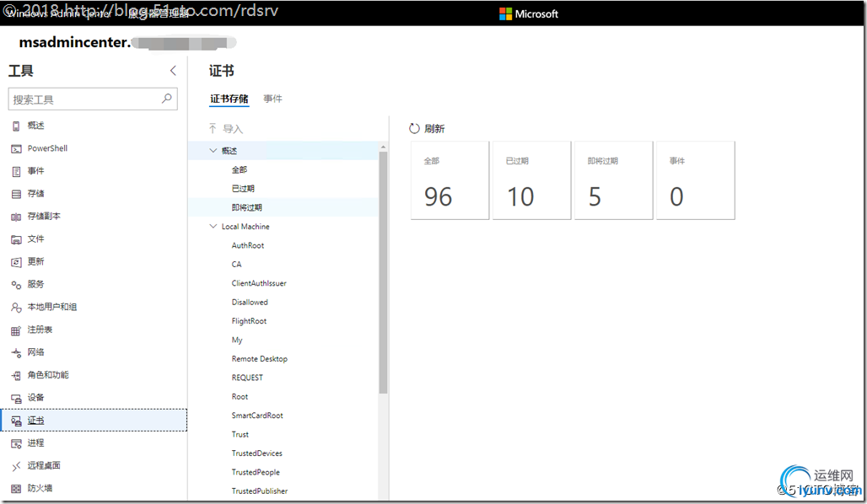Click the certificate tree vertical scrollbar
This screenshot has height=504, width=867.
tap(383, 270)
